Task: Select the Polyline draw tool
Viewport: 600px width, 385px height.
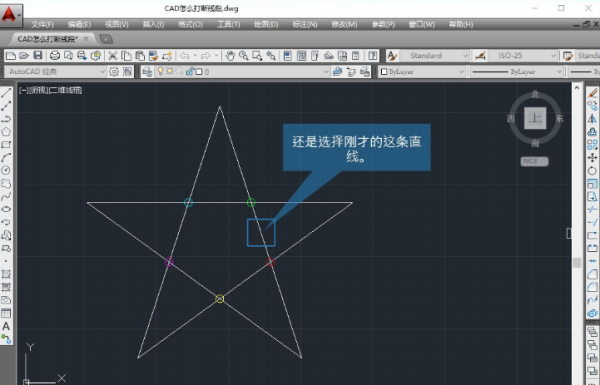Action: pyautogui.click(x=6, y=119)
